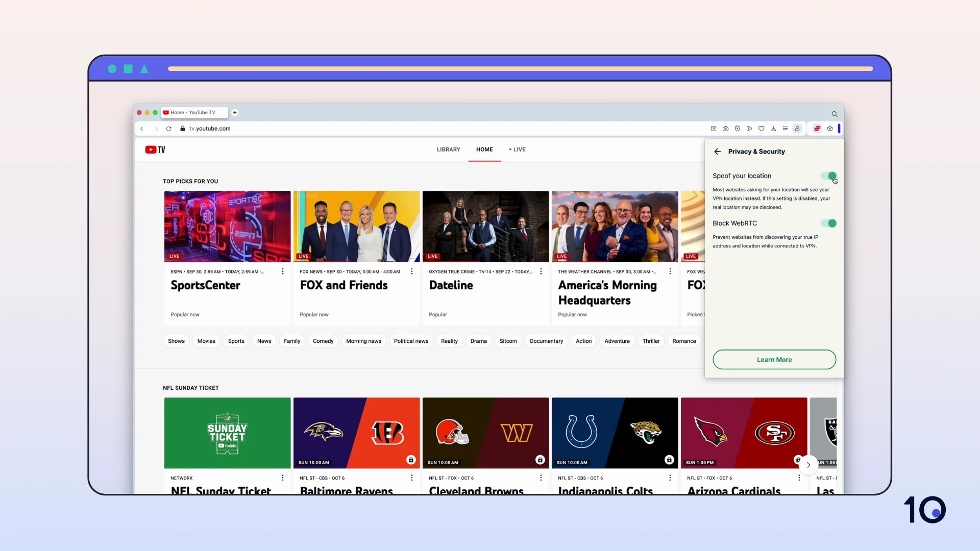Open the SportsCenter live thumbnail
The width and height of the screenshot is (980, 551).
227,227
